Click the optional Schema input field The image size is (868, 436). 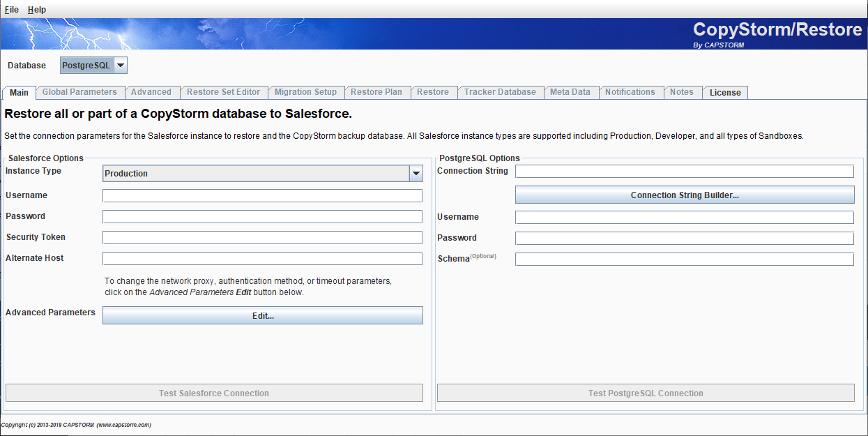(x=684, y=259)
